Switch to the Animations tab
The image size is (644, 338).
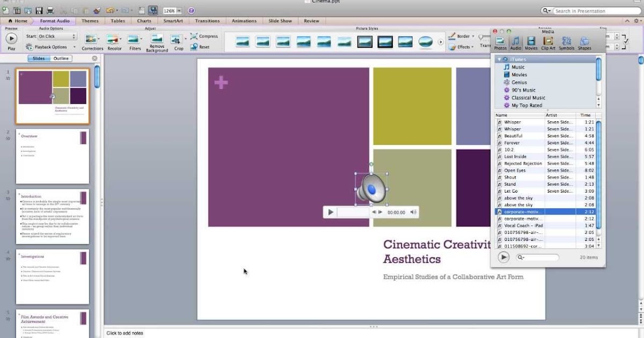(x=244, y=20)
